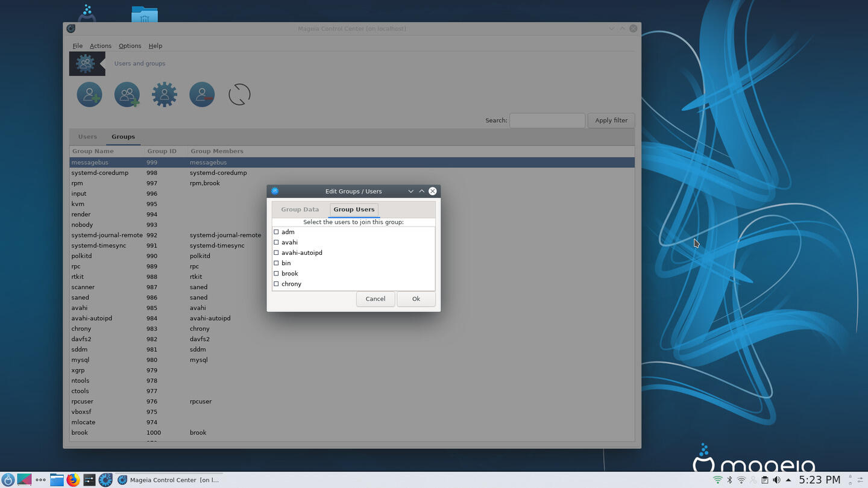Check the avahi user checkbox
The image size is (868, 488).
(276, 242)
